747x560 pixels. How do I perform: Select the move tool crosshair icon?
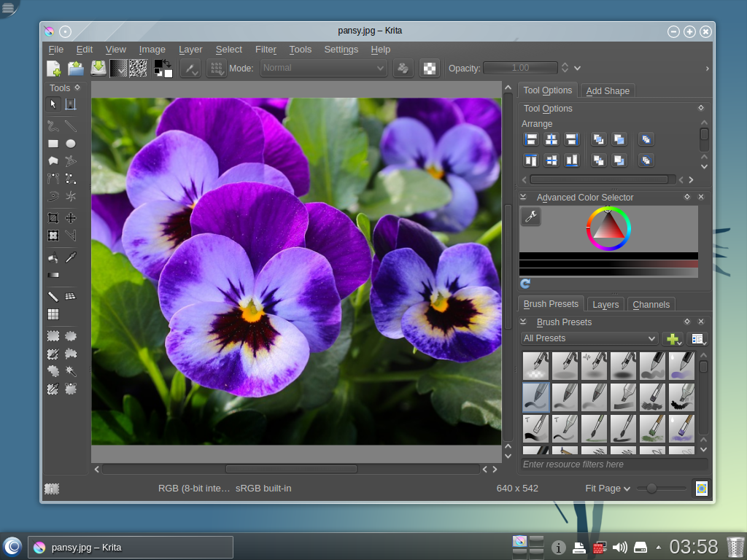(71, 217)
